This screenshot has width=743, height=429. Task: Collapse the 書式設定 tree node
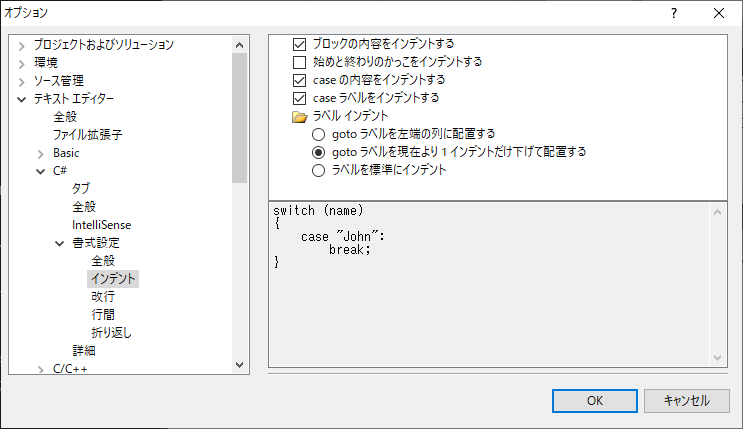pos(60,243)
